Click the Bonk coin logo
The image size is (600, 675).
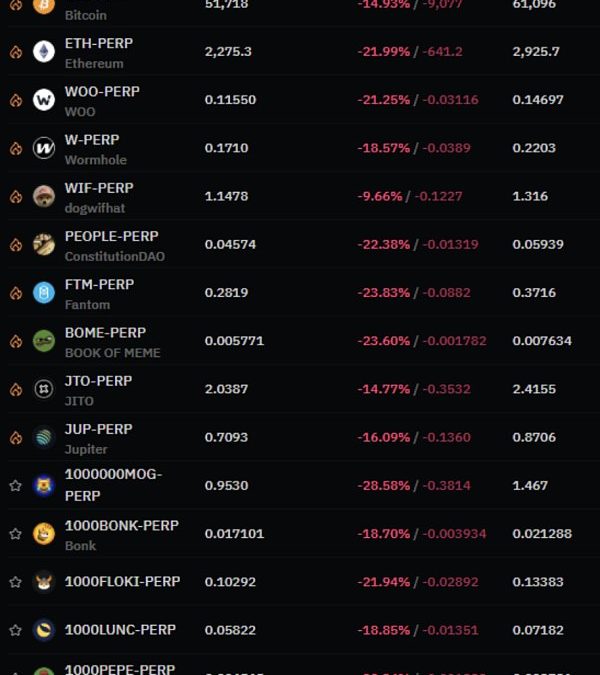click(x=44, y=534)
